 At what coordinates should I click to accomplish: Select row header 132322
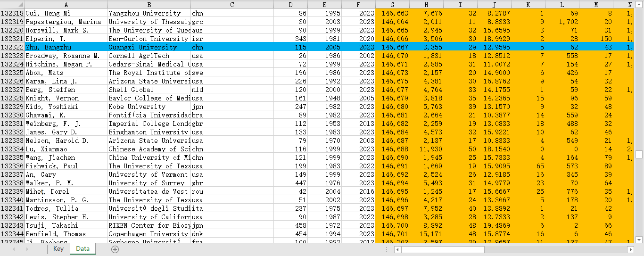[x=12, y=47]
